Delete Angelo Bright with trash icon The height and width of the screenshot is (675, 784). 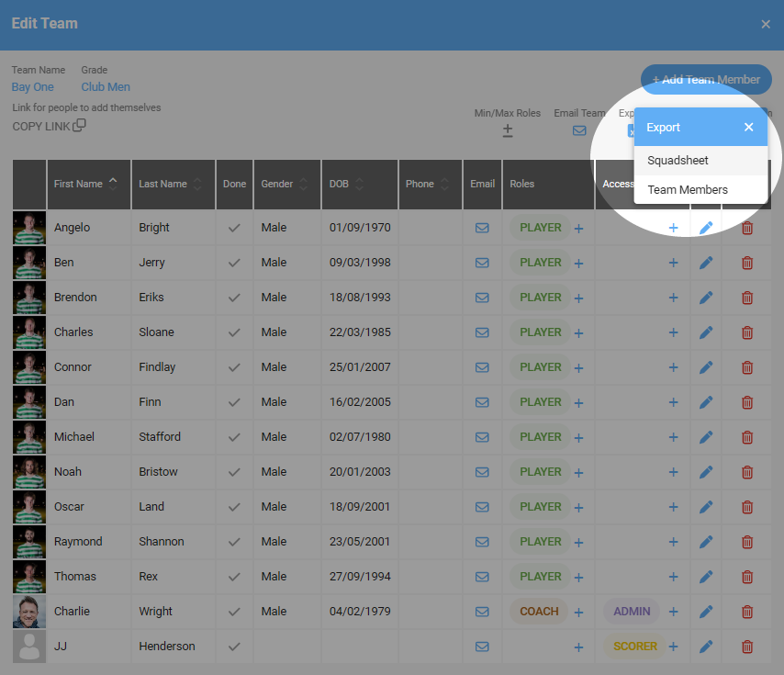point(747,228)
